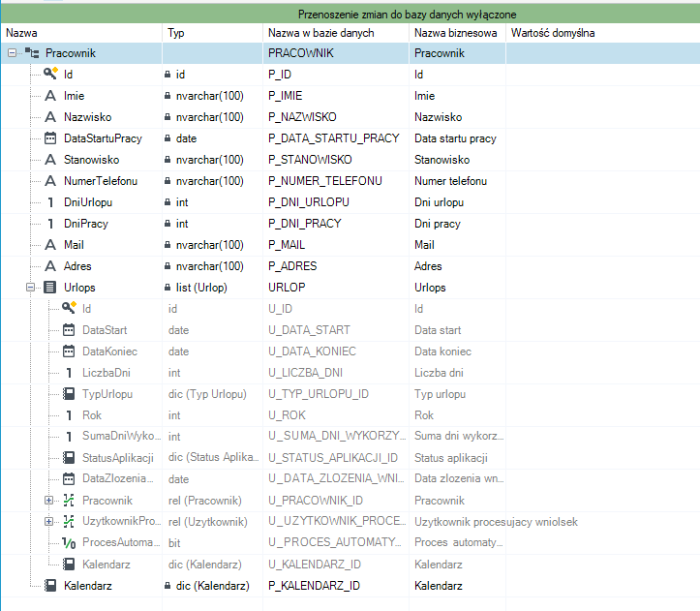Click the dictionary icon for U_KALENDARZ_ID row
This screenshot has width=700, height=611.
[69, 565]
